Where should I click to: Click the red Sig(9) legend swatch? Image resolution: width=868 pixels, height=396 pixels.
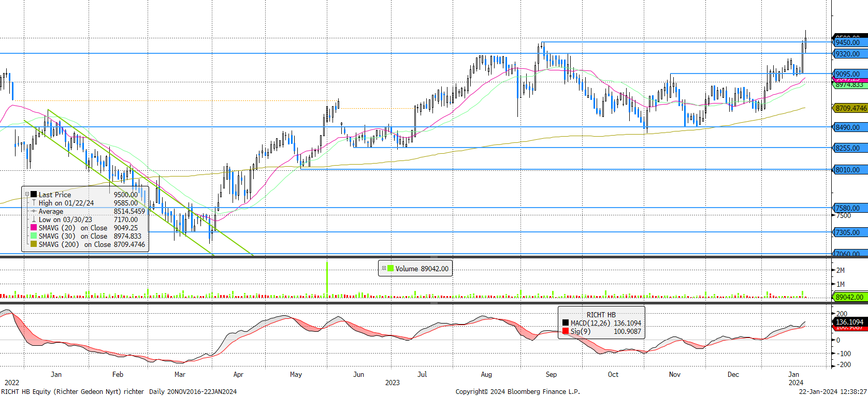click(x=566, y=331)
